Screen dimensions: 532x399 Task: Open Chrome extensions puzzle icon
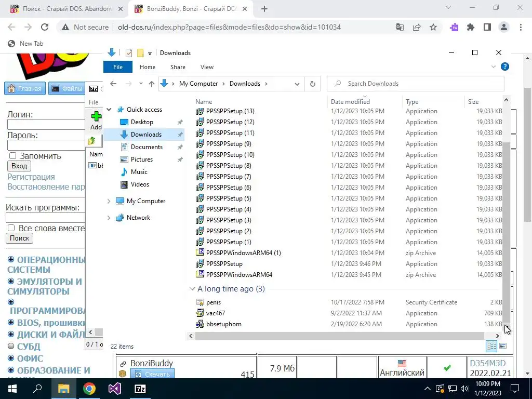coord(471,27)
